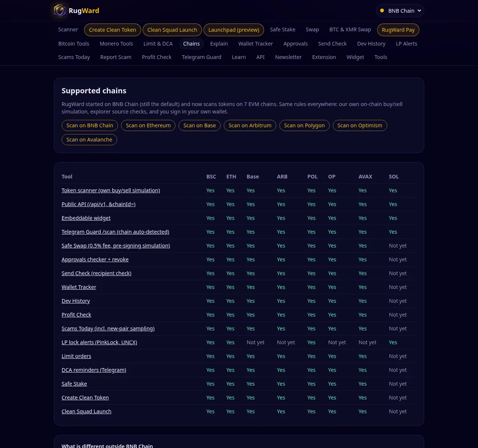Go to Limit & DCA
The image size is (478, 448).
coord(158,44)
